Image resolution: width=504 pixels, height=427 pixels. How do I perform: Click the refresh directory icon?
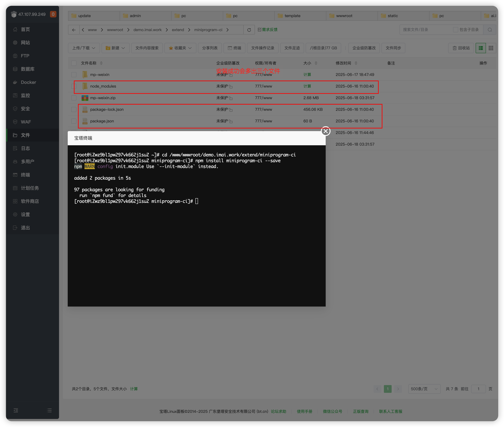point(249,30)
